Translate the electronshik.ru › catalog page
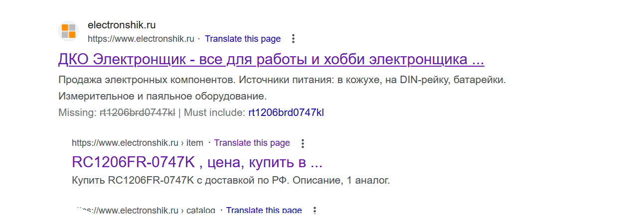This screenshot has height=216, width=644. coord(264,210)
